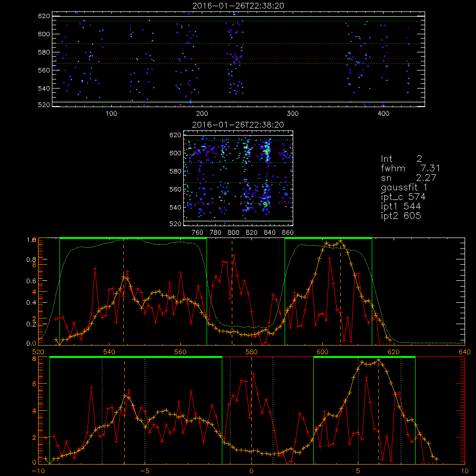This screenshot has width=476, height=476.
Task: Click the dashed center line at 0 in bottom plot
Action: (x=252, y=410)
